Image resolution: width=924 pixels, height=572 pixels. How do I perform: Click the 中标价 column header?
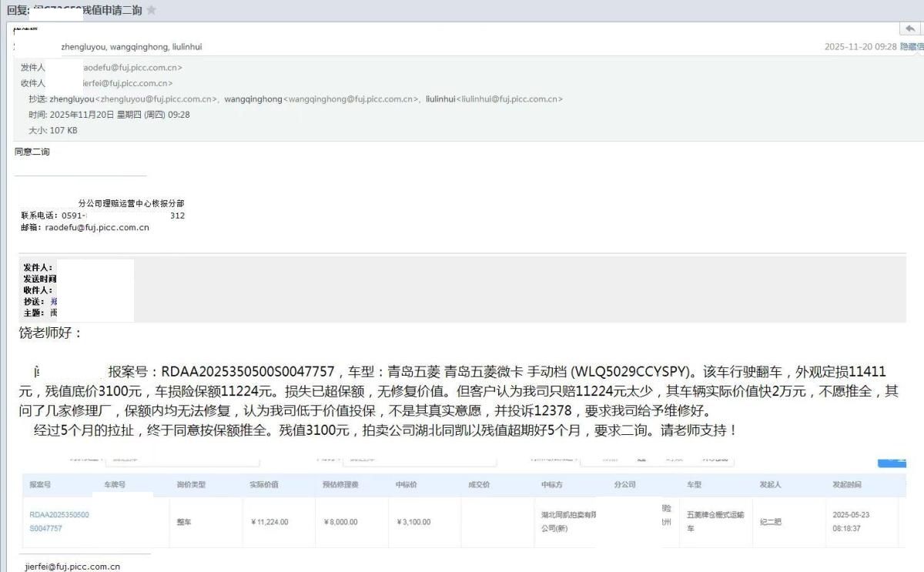pyautogui.click(x=406, y=485)
